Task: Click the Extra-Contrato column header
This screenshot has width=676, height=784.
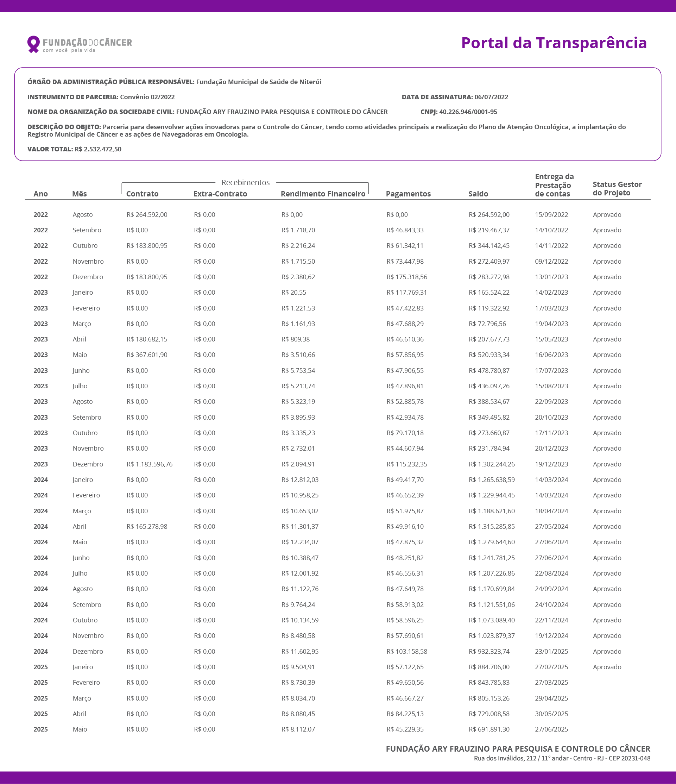Action: click(x=220, y=194)
